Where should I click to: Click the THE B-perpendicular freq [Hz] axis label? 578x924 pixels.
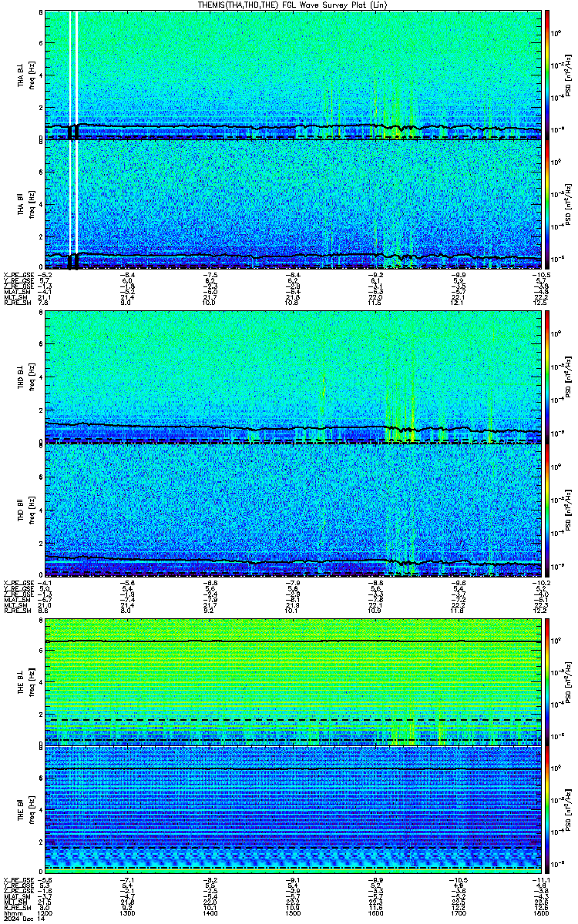click(32, 682)
